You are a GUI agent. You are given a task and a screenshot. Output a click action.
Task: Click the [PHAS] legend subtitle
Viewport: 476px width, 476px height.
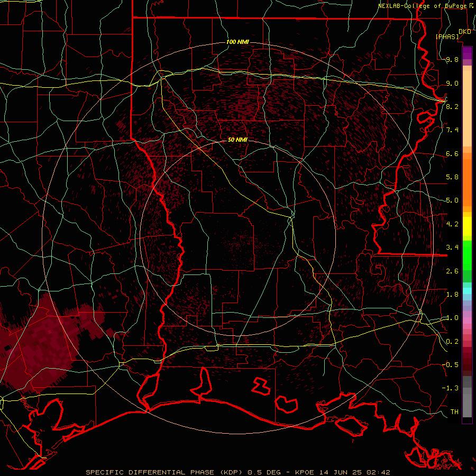click(447, 37)
